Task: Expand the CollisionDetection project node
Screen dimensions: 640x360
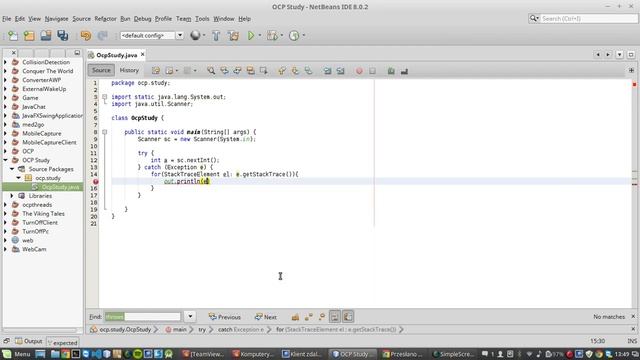Action: pyautogui.click(x=5, y=62)
